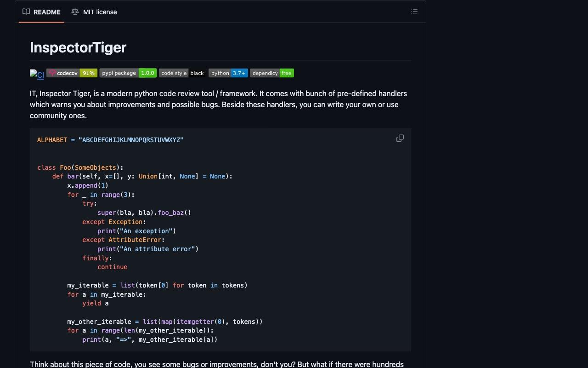Click the dependency free badge
The height and width of the screenshot is (368, 588).
[x=272, y=73]
